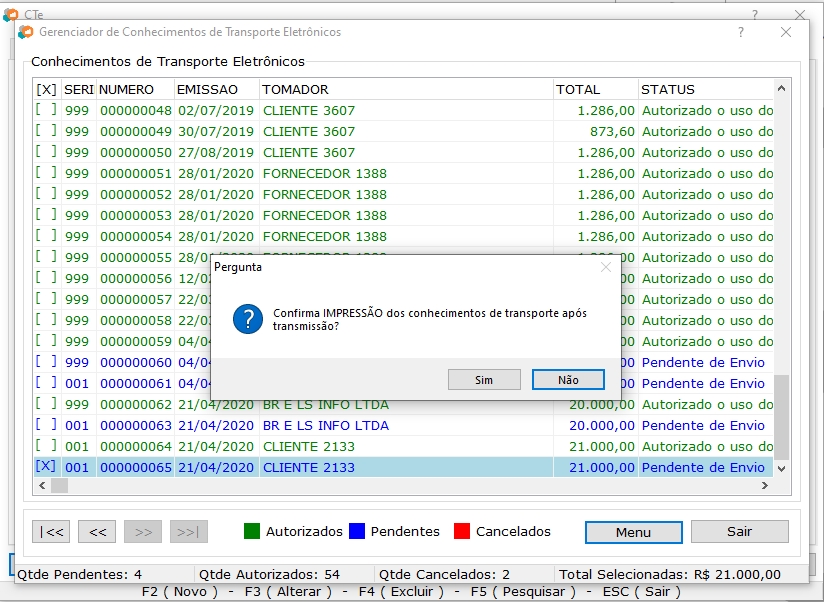Sort by the TOMADOR column header
Screen dimensions: 824x602
295,89
